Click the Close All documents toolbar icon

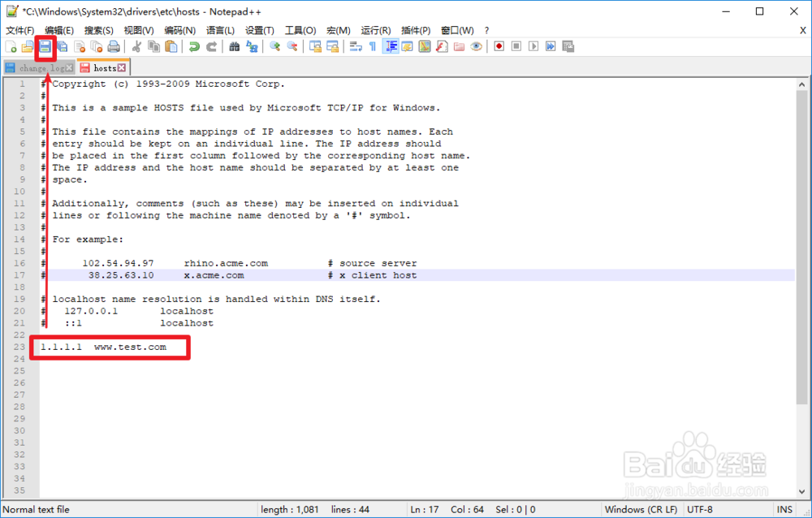97,46
